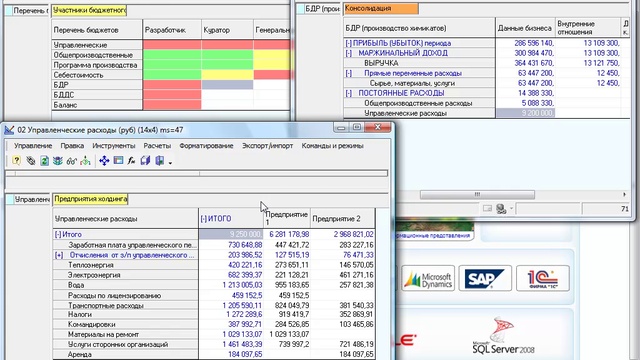Click the scrollbar right arrow in Консолидация window
640x360 pixels.
coord(624,195)
